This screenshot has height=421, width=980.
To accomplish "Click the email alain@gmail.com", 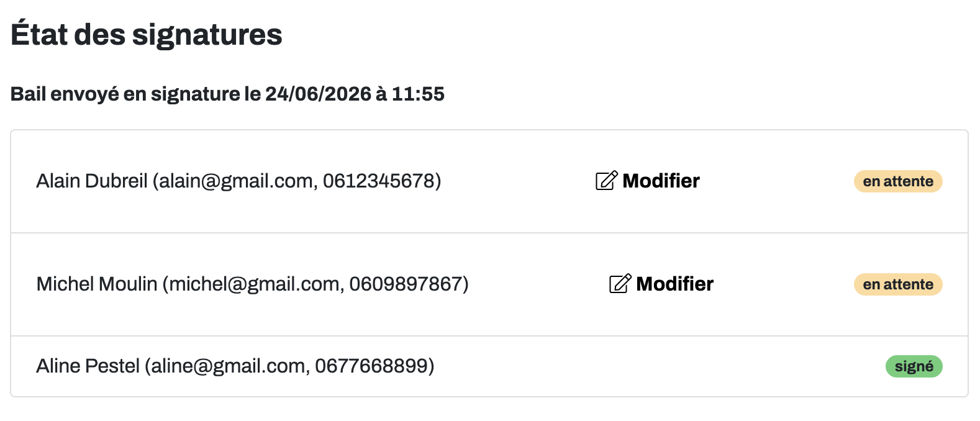I will point(236,181).
